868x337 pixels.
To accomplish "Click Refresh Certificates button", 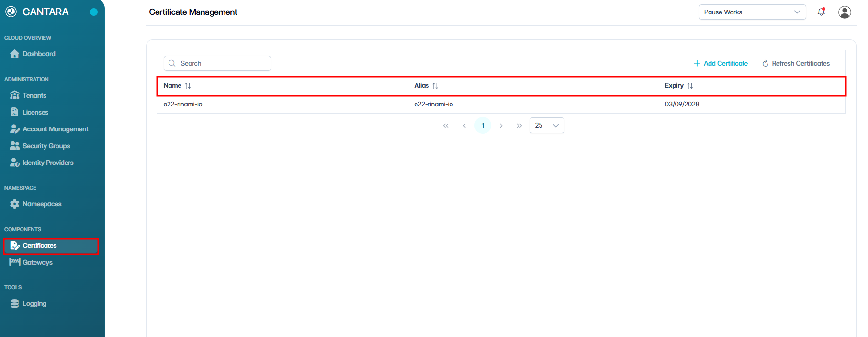I will tap(796, 63).
